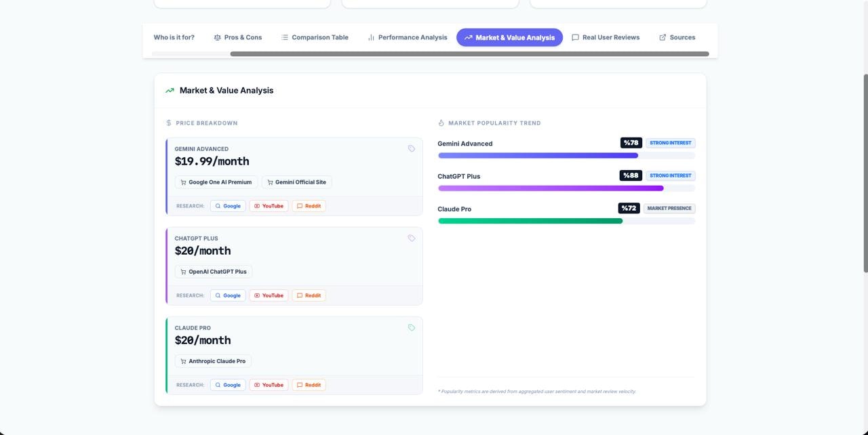The height and width of the screenshot is (435, 868).
Task: Open Gemini Official Site store link
Action: click(x=297, y=182)
